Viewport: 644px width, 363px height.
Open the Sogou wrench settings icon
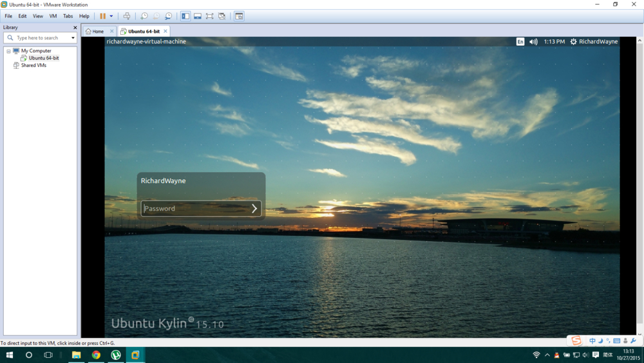(633, 341)
